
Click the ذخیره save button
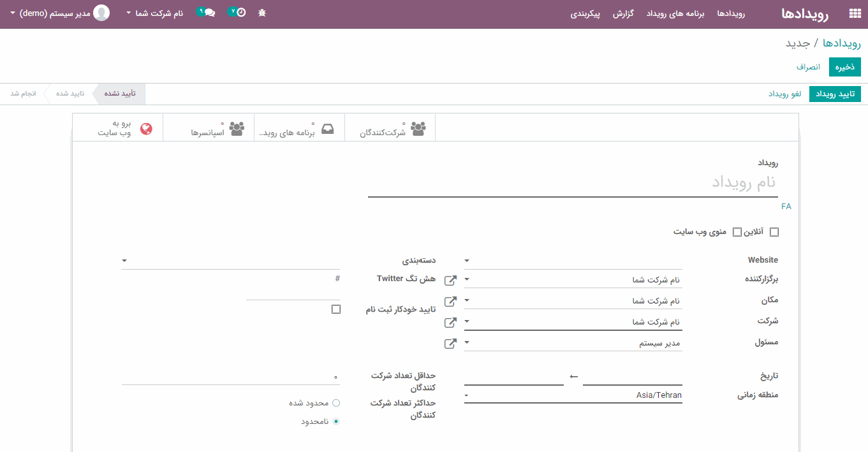[x=844, y=67]
